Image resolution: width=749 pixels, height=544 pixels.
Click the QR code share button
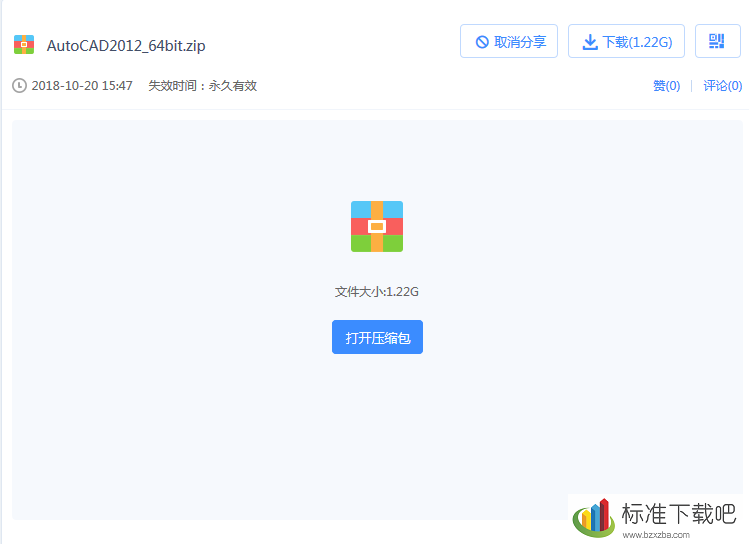pos(717,41)
